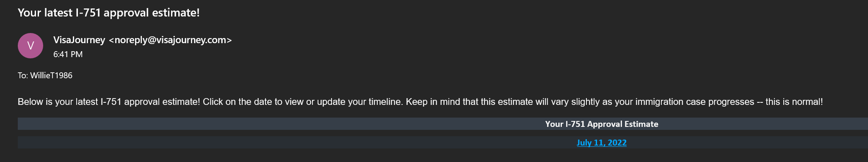Select the noreply@visajourney.com email address
This screenshot has height=162, width=868.
tap(170, 40)
